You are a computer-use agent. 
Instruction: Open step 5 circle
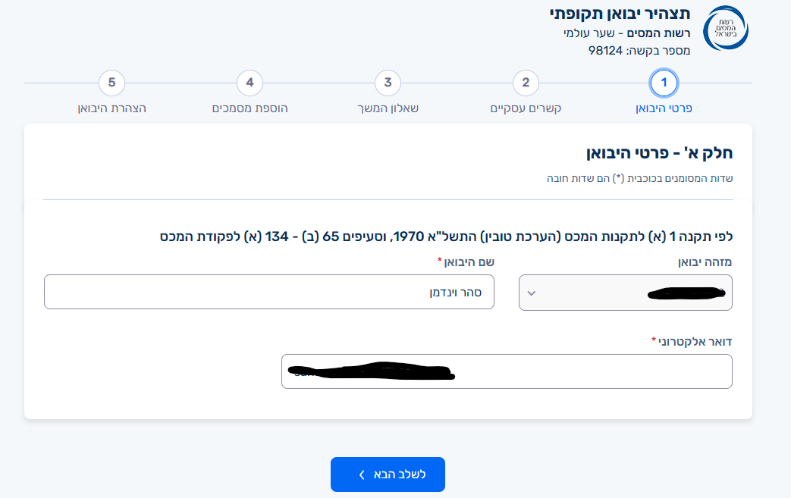(112, 83)
